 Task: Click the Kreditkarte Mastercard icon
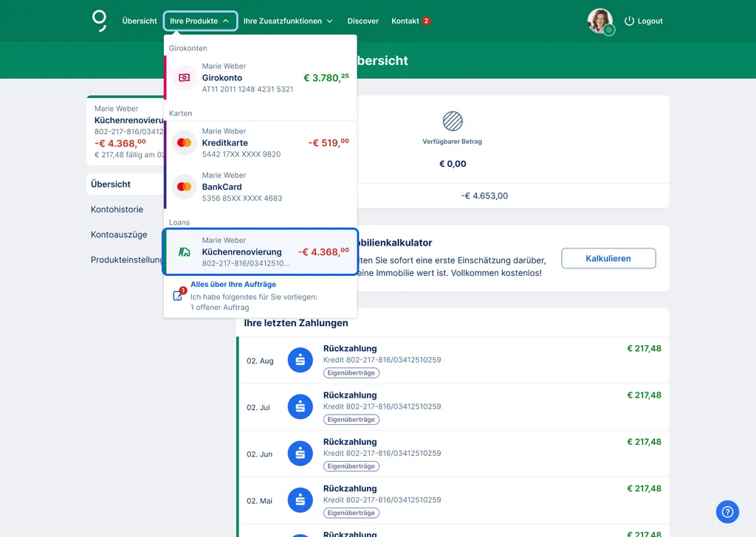[182, 142]
